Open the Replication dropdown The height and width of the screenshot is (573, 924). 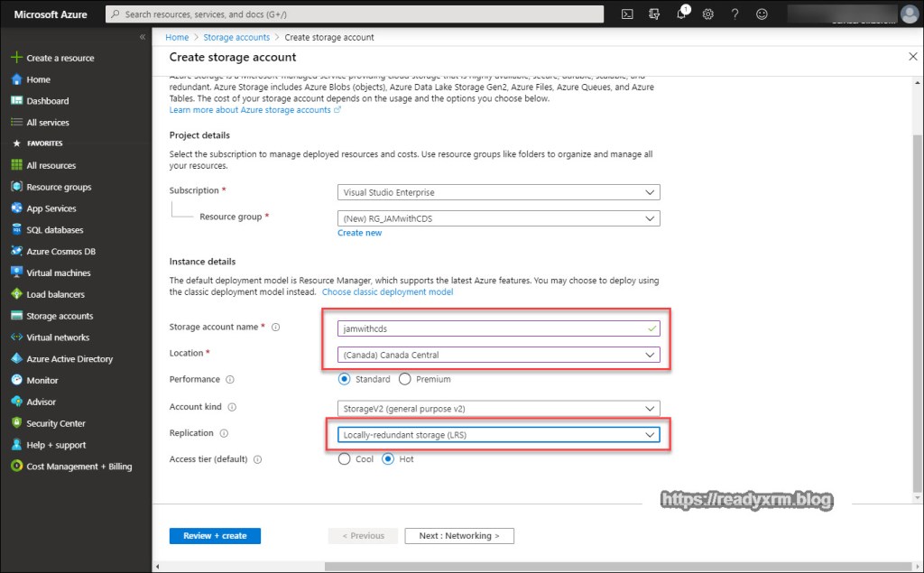498,435
